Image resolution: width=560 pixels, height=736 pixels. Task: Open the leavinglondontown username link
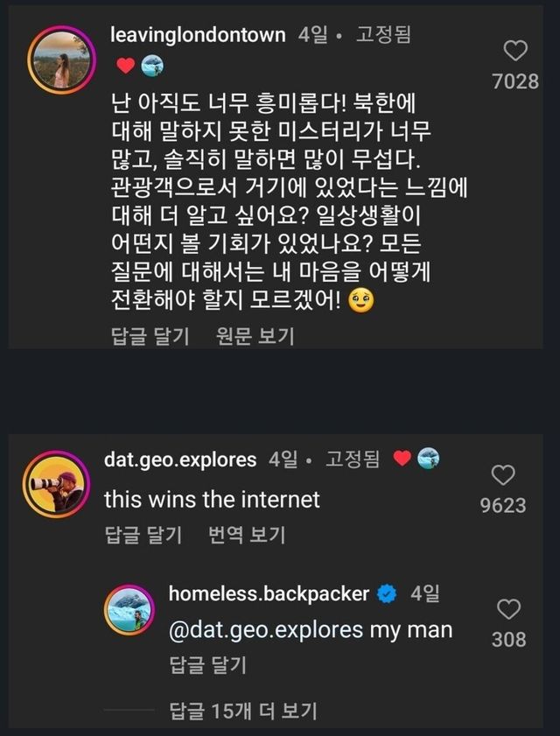click(x=199, y=36)
